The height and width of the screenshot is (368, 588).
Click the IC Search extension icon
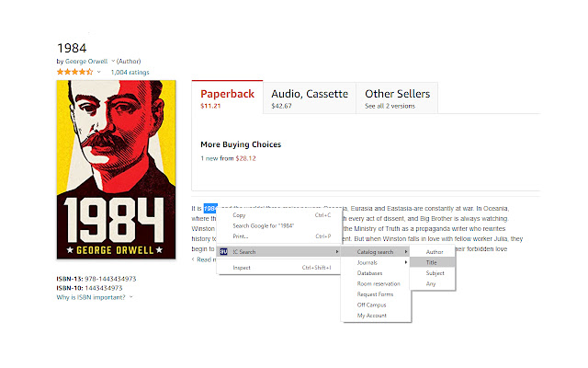224,251
